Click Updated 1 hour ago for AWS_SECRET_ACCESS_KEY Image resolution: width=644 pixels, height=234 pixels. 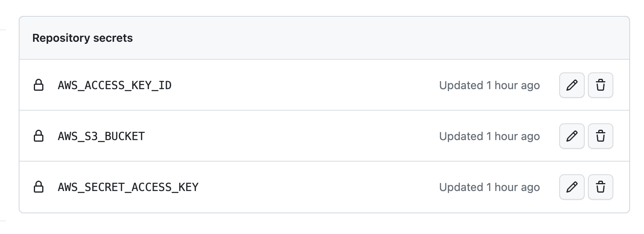coord(489,187)
